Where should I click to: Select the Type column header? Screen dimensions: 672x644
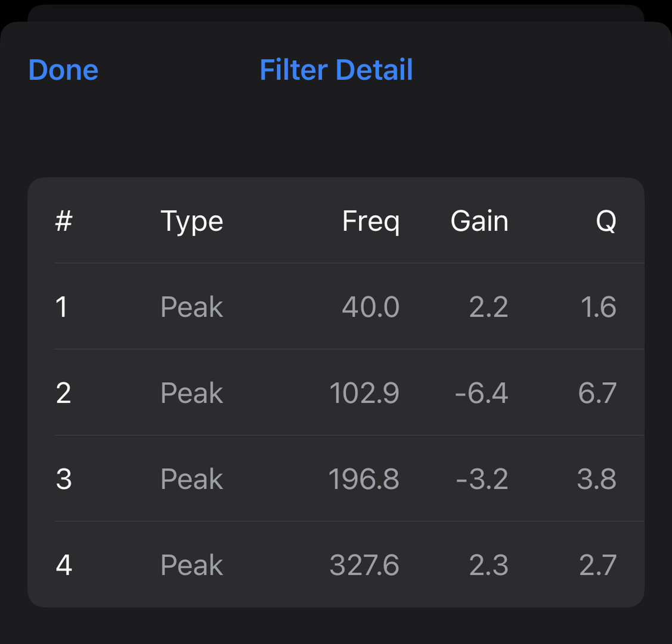[191, 221]
